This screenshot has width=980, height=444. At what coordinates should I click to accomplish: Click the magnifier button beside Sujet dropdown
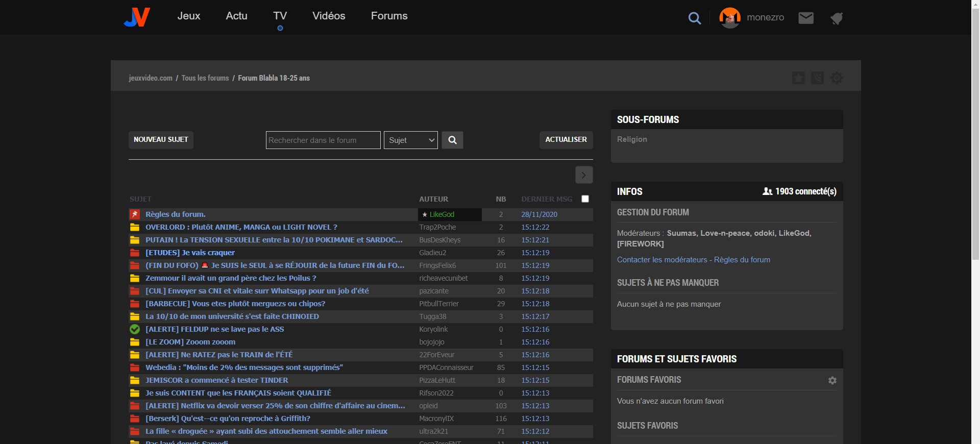point(452,140)
